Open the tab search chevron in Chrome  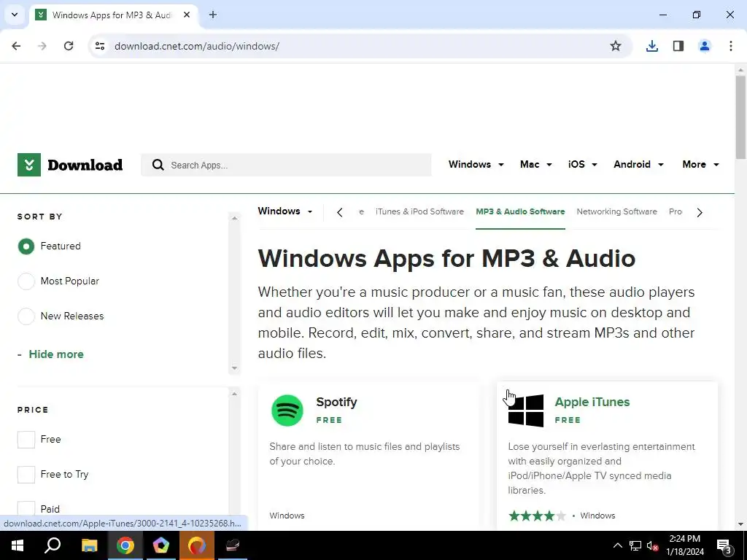[15, 15]
